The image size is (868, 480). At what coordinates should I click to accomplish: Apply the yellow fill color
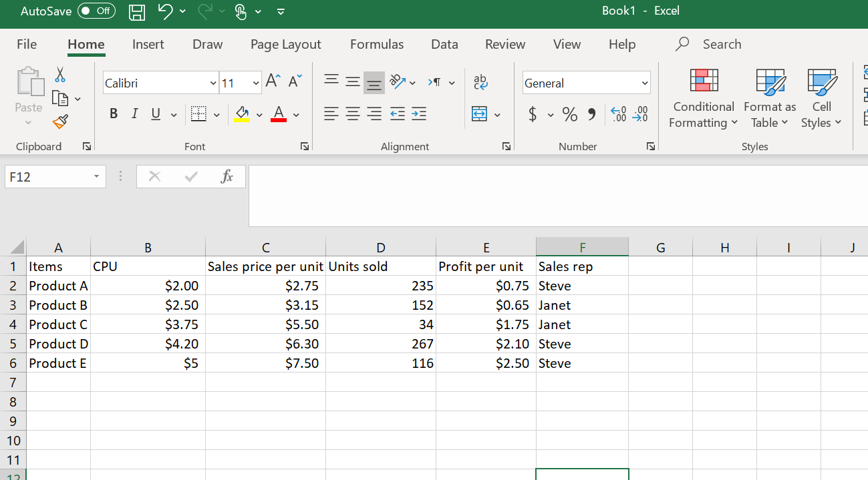coord(242,114)
